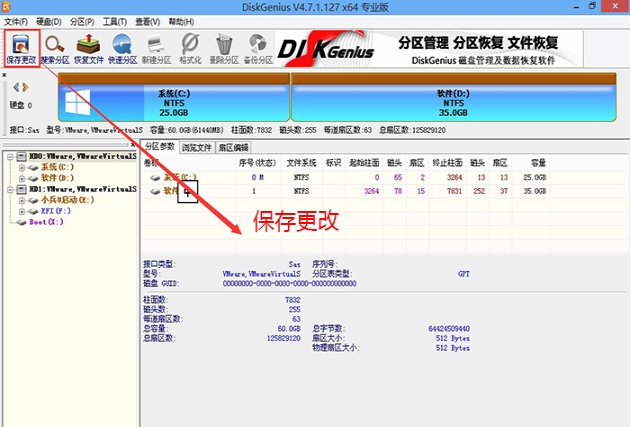Open the 恢复文件 (Recover Files) tool
This screenshot has height=427, width=630.
coord(89,47)
